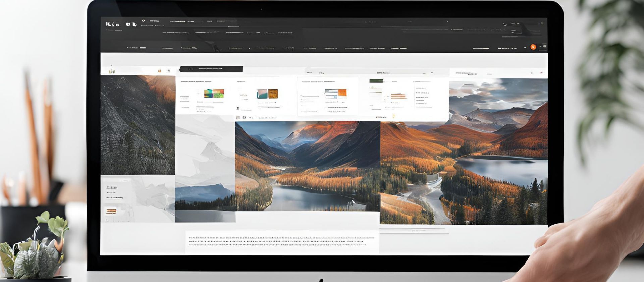Click the small orange icon above the dark mountain photo

pyautogui.click(x=160, y=71)
